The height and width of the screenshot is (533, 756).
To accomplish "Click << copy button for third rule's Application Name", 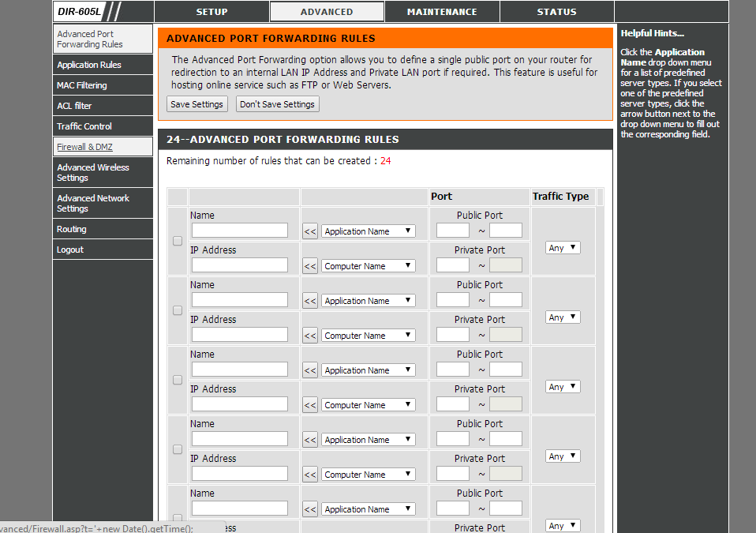I will point(310,370).
